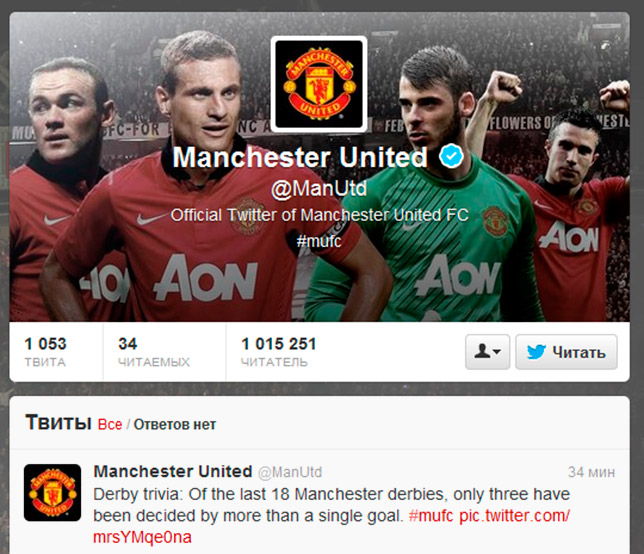644x554 pixels.
Task: Select the Все tweets filter
Action: 110,424
